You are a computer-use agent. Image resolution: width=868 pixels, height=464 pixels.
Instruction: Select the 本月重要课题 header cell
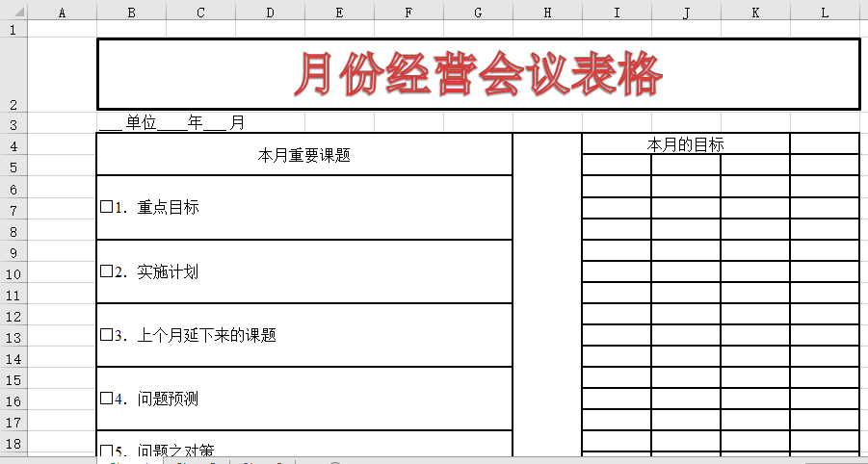(304, 155)
